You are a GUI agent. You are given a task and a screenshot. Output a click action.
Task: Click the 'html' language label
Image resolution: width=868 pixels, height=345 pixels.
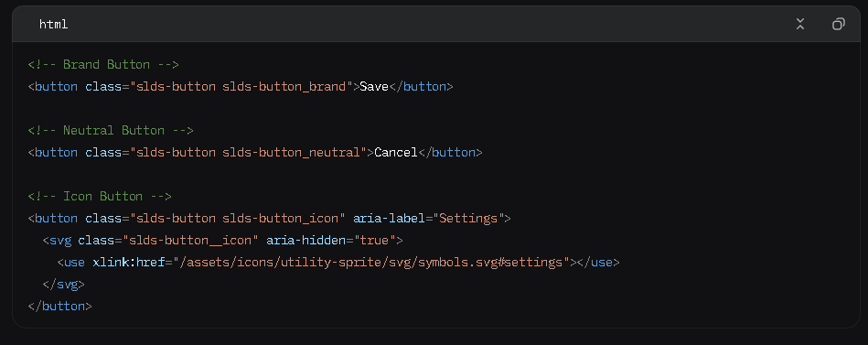click(x=54, y=25)
